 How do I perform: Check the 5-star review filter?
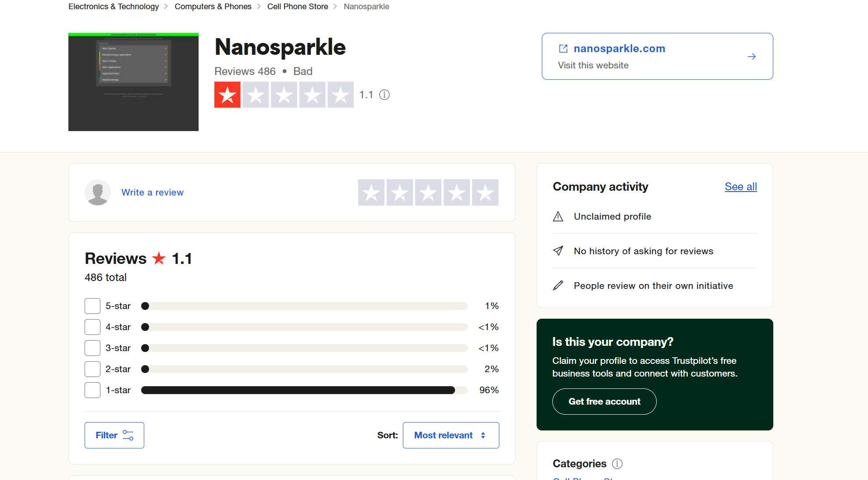pos(92,306)
